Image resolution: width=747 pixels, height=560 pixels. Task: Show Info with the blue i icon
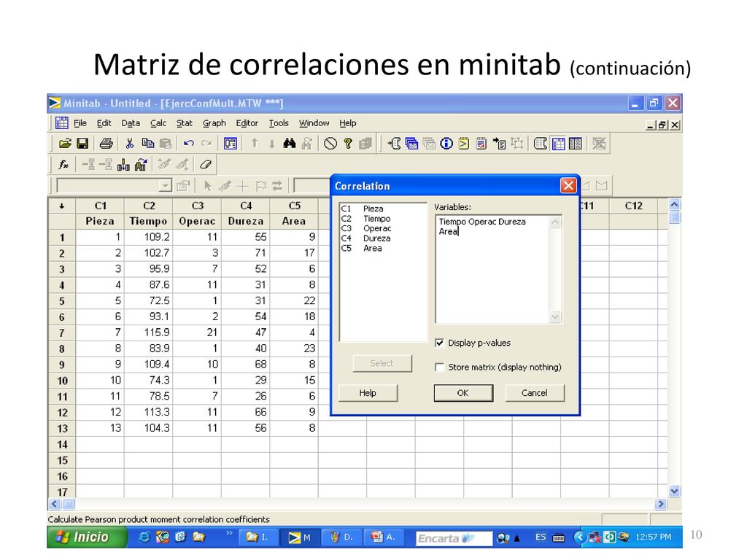pyautogui.click(x=446, y=144)
